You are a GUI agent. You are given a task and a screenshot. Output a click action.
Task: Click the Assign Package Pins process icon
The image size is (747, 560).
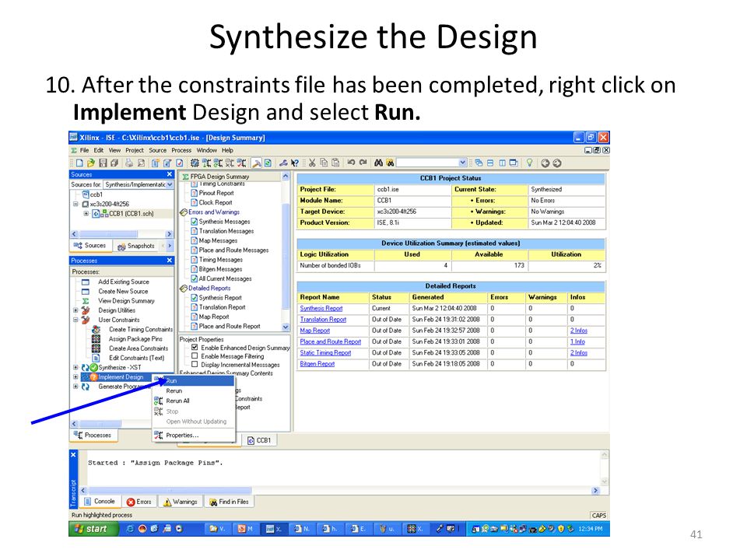pos(96,339)
